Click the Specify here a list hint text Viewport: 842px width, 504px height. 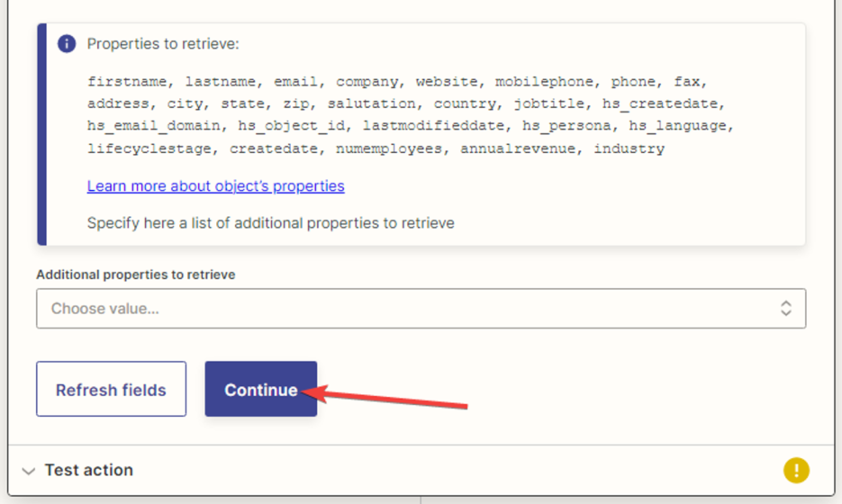click(270, 222)
